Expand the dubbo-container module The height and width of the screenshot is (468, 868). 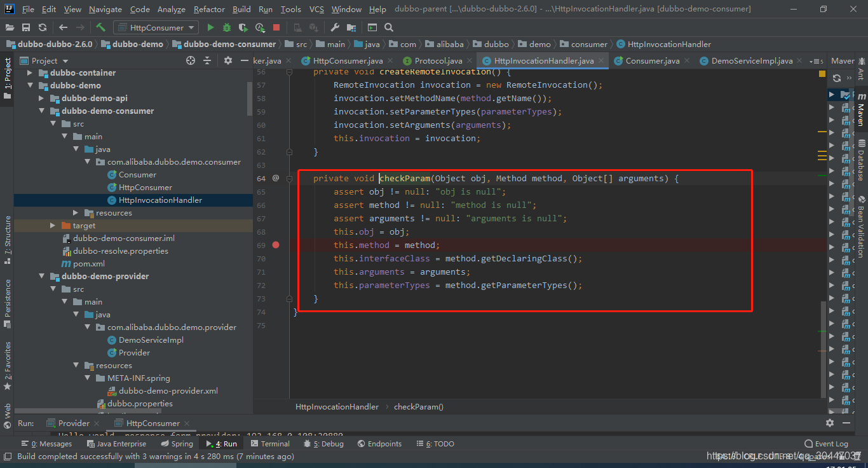coord(31,73)
